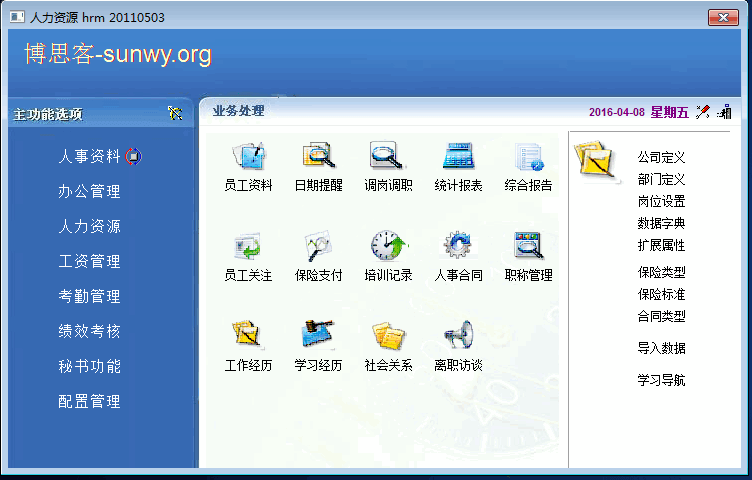
Task: Click the pencil icon beside the date
Action: pos(703,112)
